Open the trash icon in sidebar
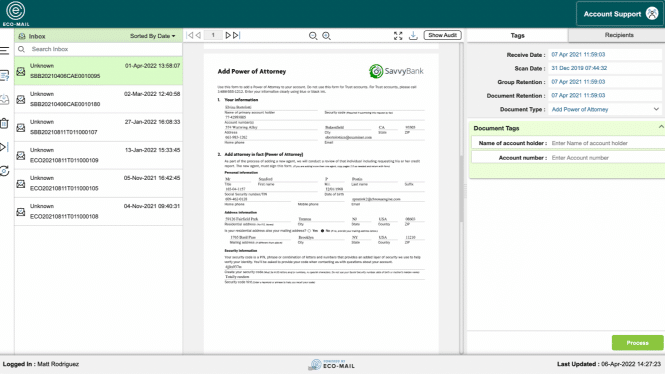This screenshot has height=374, width=665. pos(4,123)
